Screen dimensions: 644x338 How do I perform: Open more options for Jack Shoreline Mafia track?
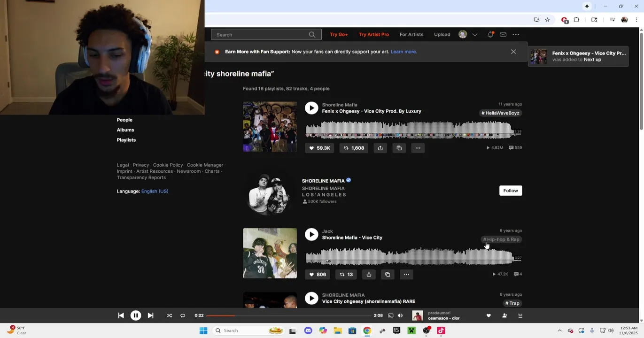406,275
